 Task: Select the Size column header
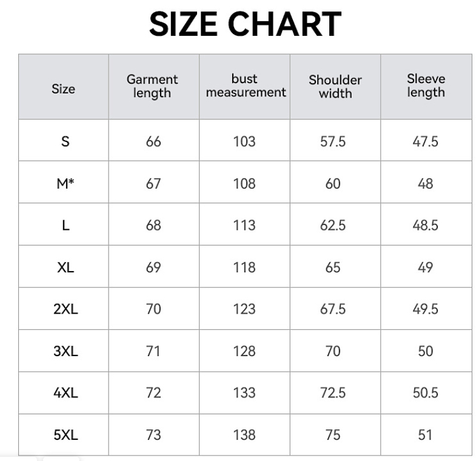[64, 89]
